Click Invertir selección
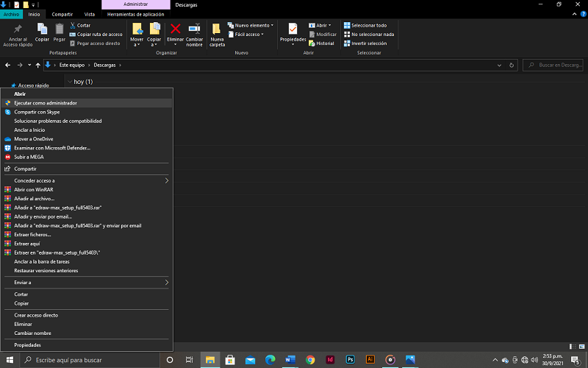Image resolution: width=588 pixels, height=368 pixels. pyautogui.click(x=365, y=43)
